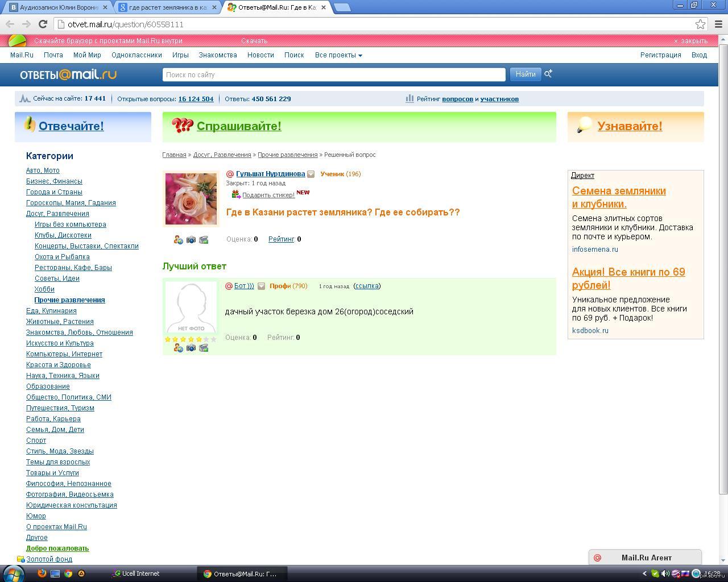Click the camera icon under the rose avatar

pyautogui.click(x=191, y=240)
